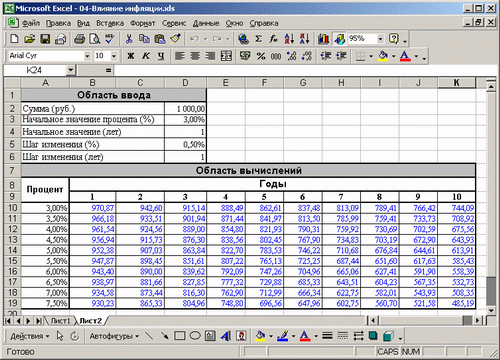The height and width of the screenshot is (360, 500).
Task: Increase indent icon
Action: point(341,56)
